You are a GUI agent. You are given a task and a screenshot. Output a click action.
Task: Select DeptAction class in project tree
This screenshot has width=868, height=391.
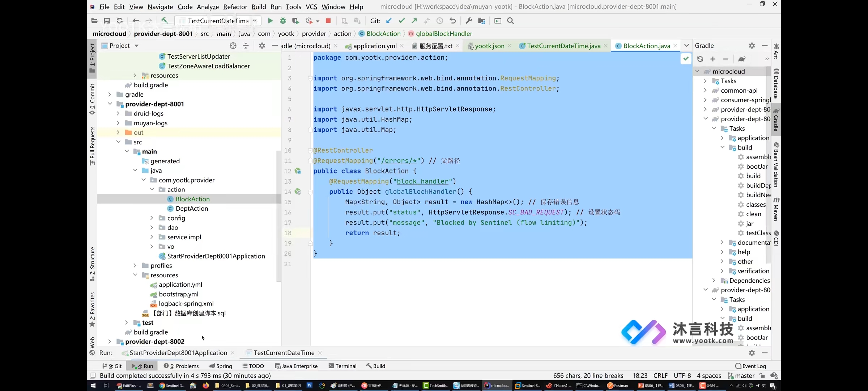192,209
